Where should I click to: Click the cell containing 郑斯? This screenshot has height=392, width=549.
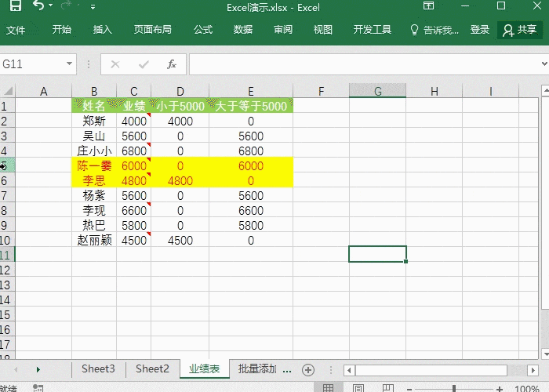point(94,121)
